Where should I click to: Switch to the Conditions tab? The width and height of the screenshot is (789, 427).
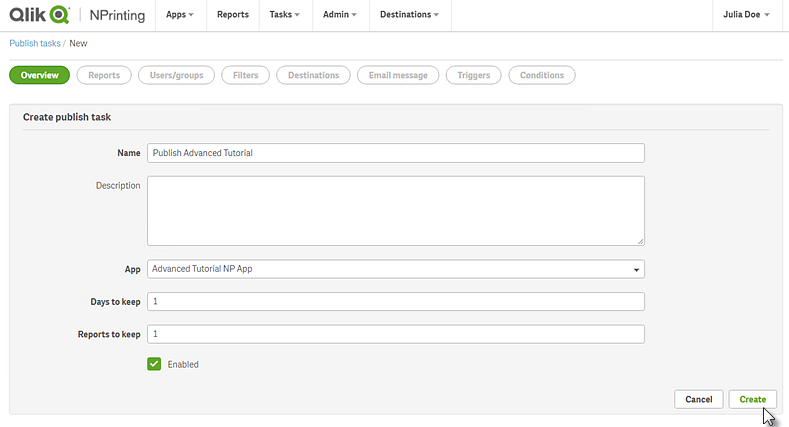[542, 75]
